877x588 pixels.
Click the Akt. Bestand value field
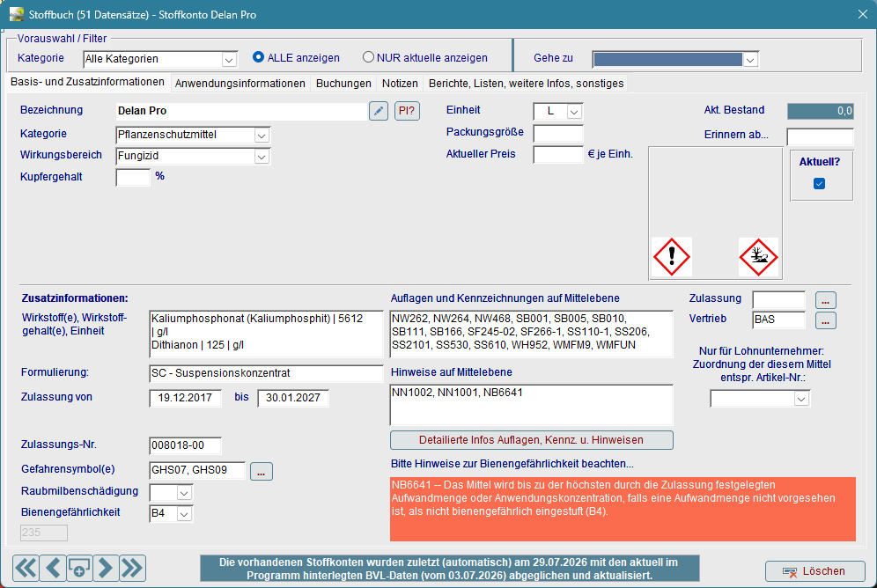[x=820, y=111]
